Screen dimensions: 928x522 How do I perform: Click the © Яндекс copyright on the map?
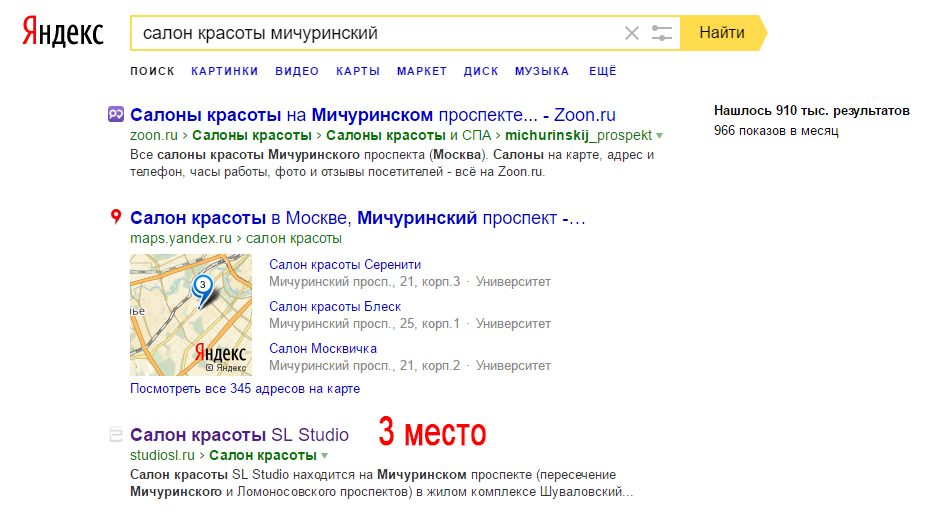(x=226, y=368)
